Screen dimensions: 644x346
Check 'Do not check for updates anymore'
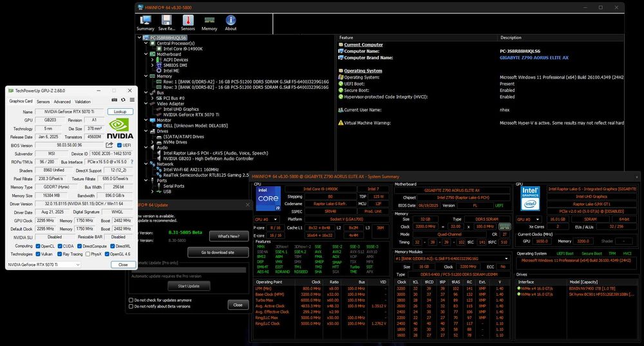pos(131,300)
